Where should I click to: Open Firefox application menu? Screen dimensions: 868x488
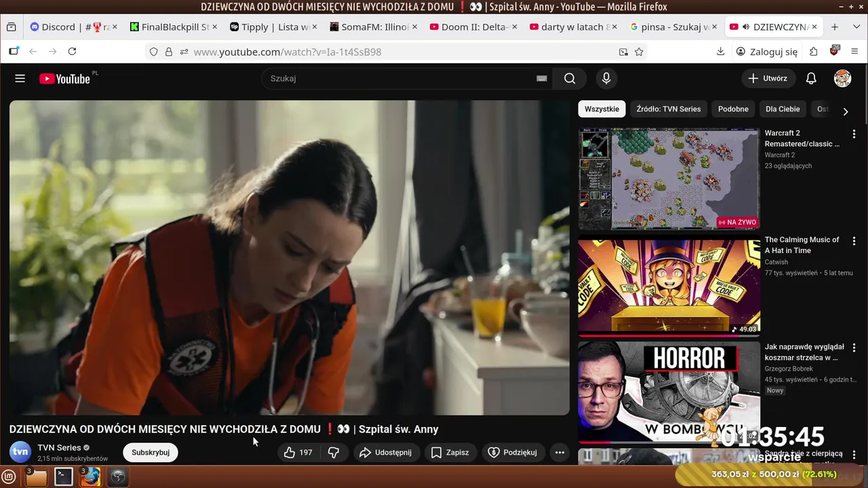[x=854, y=52]
